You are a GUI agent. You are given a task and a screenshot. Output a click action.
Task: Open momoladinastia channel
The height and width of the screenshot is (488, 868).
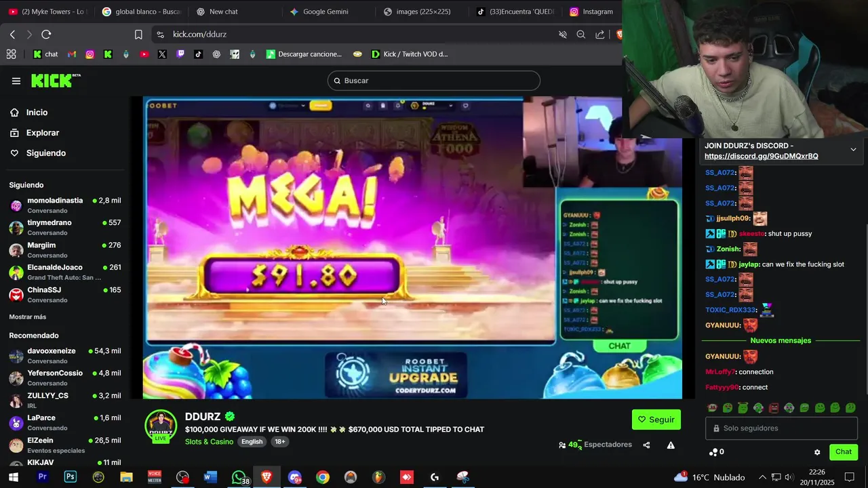[x=65, y=205]
